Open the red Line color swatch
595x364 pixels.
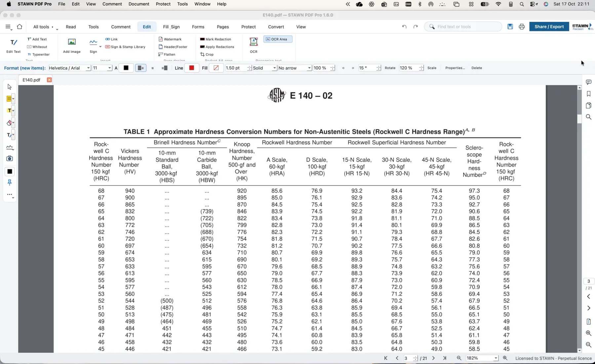191,68
